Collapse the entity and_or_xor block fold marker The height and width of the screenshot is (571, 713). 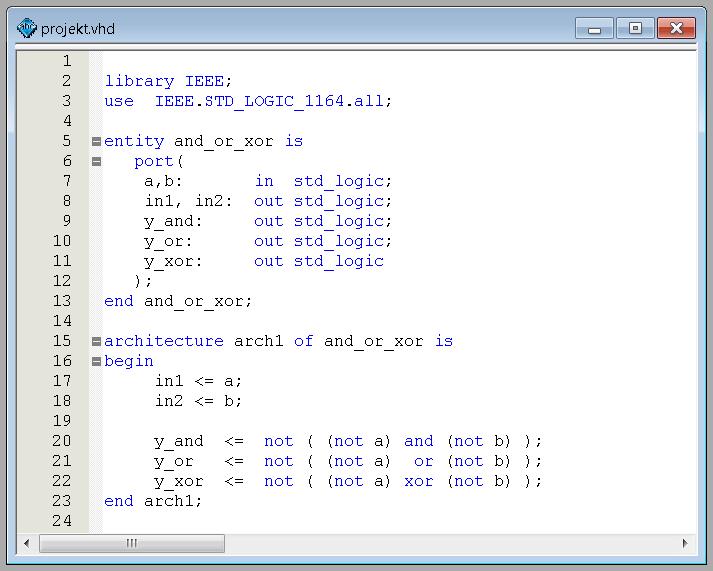[x=96, y=141]
